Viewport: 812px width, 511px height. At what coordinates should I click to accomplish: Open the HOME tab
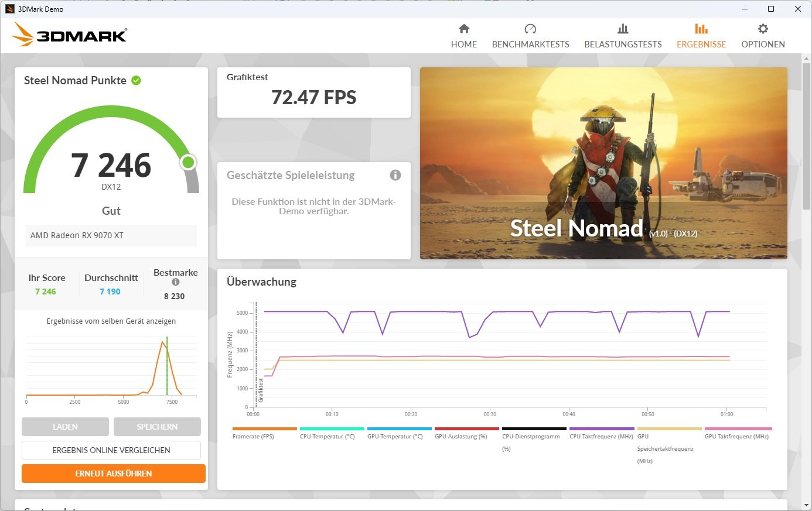[x=464, y=36]
